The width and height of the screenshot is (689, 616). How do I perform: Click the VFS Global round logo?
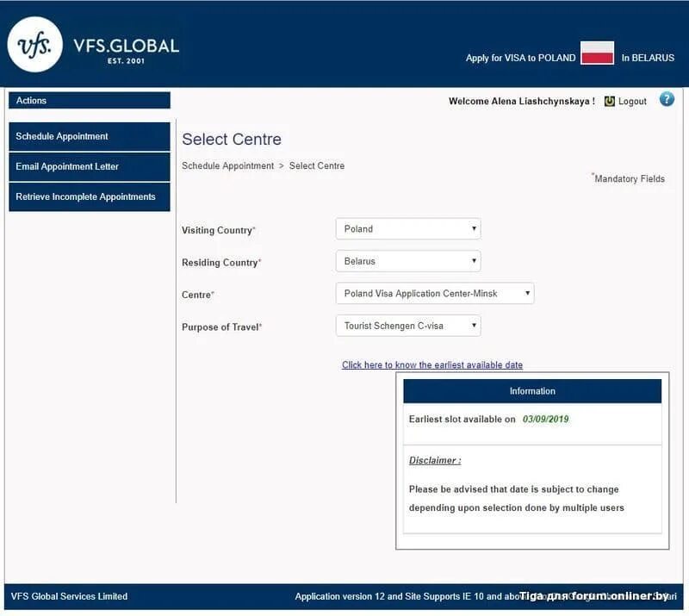[35, 45]
